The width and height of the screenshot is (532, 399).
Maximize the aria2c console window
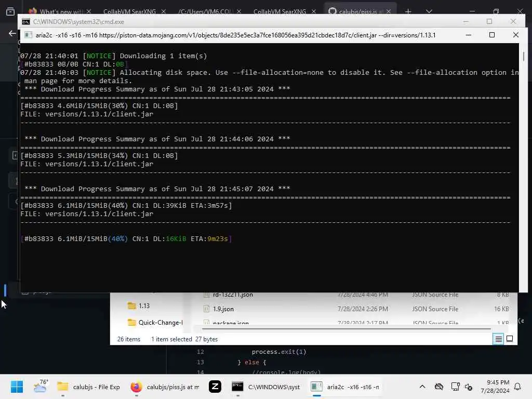pyautogui.click(x=491, y=35)
